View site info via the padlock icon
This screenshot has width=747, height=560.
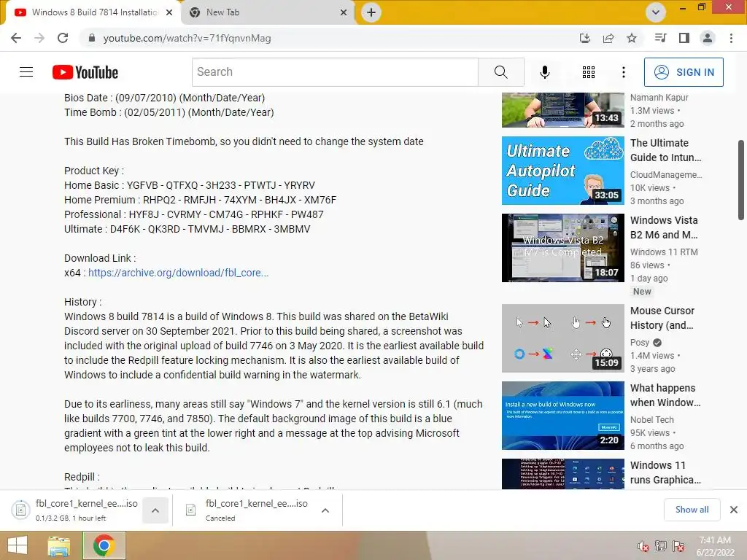click(92, 38)
